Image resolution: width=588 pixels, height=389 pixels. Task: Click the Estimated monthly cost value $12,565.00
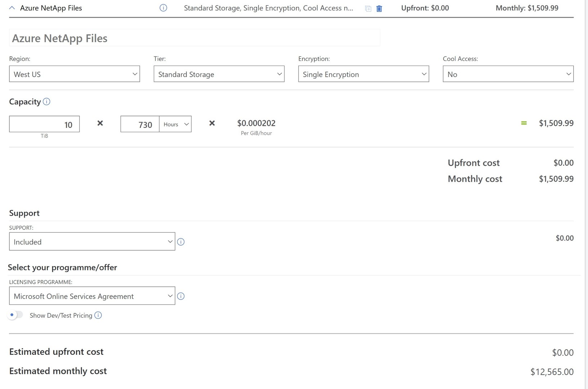coord(552,372)
